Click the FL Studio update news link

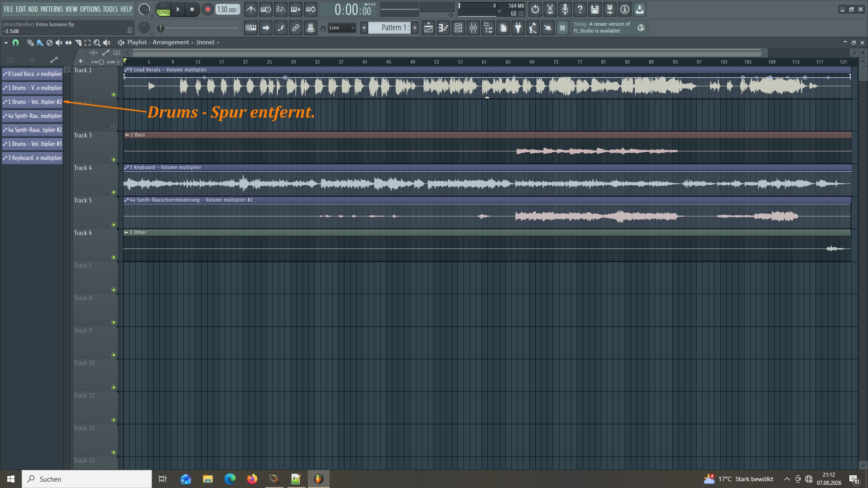[x=609, y=28]
